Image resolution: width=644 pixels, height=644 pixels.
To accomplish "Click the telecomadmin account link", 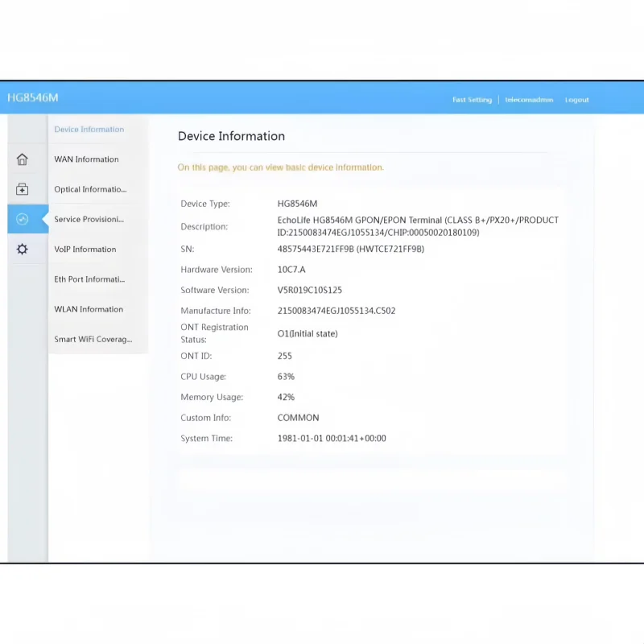I will click(x=529, y=100).
